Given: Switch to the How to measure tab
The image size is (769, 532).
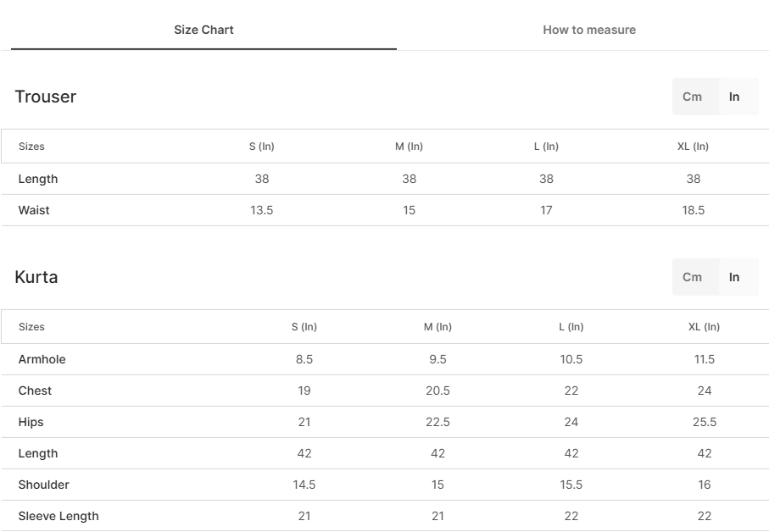Looking at the screenshot, I should 589,30.
